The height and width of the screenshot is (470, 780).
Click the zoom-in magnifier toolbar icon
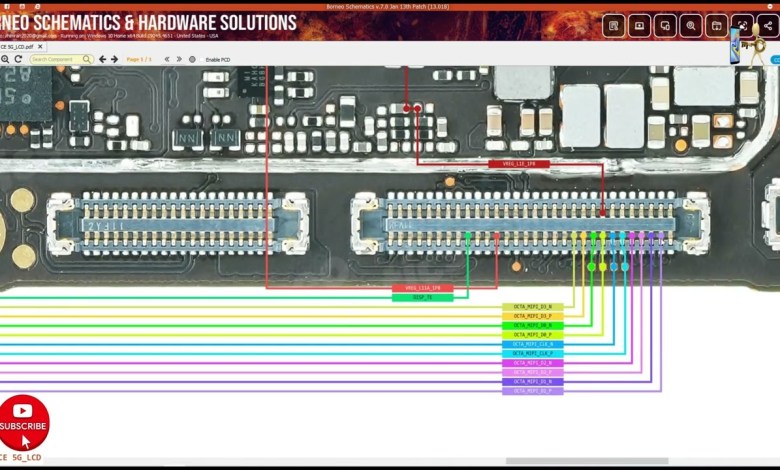pyautogui.click(x=5, y=59)
